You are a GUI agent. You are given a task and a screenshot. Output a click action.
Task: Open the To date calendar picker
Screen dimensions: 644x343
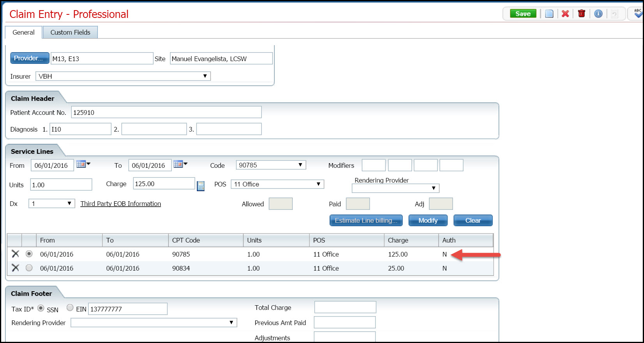[180, 164]
